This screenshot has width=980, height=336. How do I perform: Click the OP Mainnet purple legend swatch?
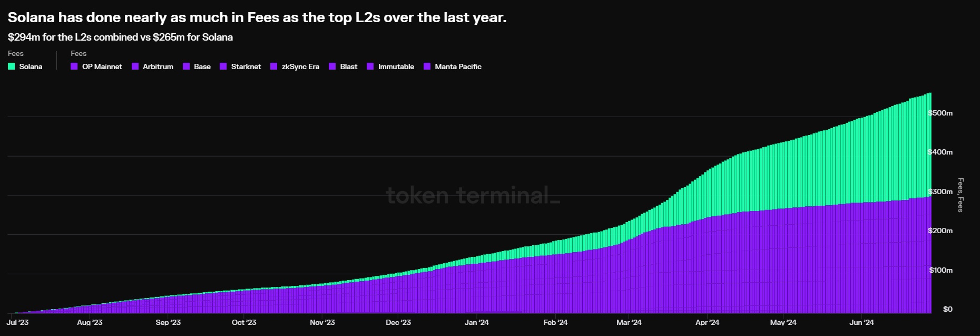click(74, 66)
